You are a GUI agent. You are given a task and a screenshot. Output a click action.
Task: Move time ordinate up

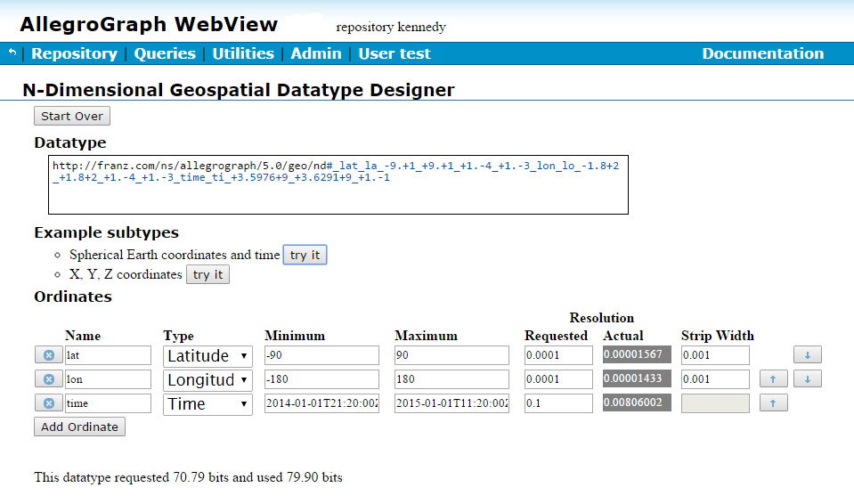click(772, 403)
